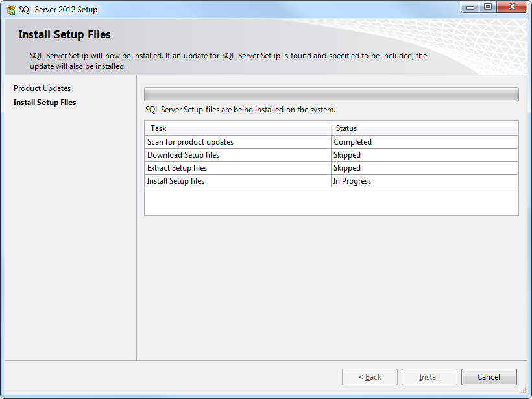Select the Product Updates step in sidebar
The height and width of the screenshot is (399, 532).
42,88
